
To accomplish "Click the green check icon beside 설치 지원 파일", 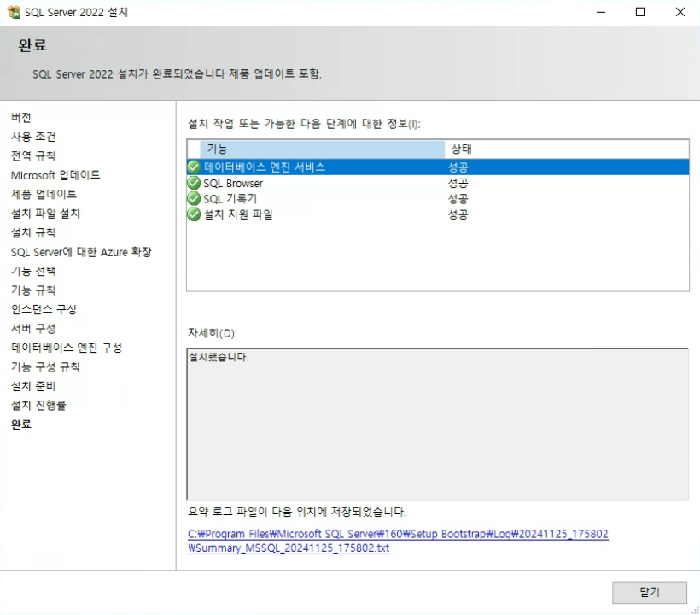I will (194, 214).
